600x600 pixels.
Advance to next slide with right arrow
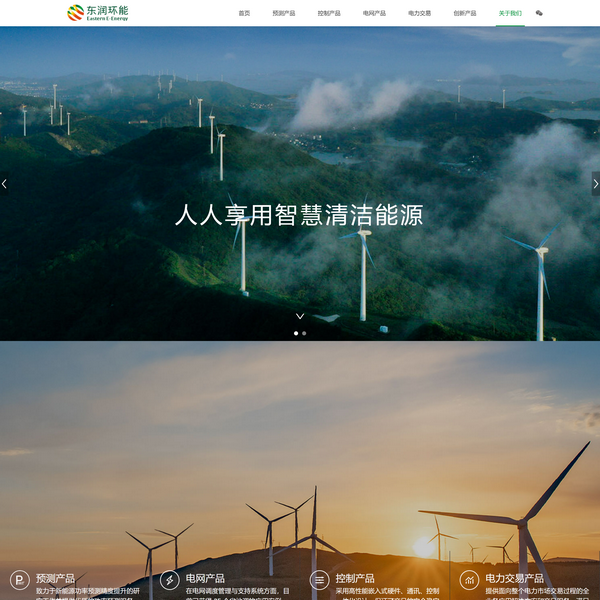coord(595,184)
